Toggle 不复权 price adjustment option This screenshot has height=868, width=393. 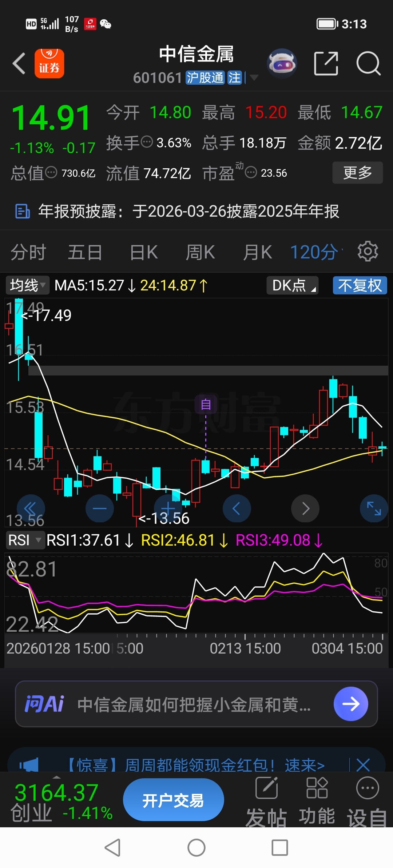[360, 285]
